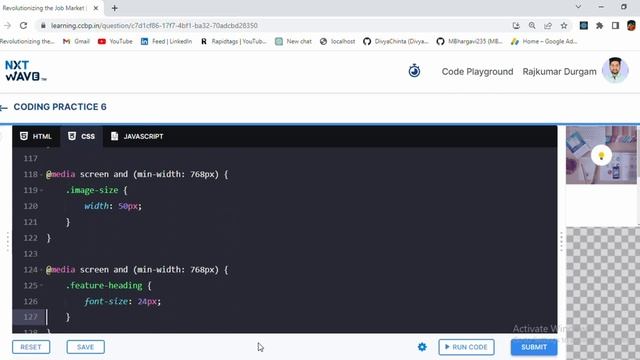Open the Revolutionizing the... bookmark

(27, 41)
